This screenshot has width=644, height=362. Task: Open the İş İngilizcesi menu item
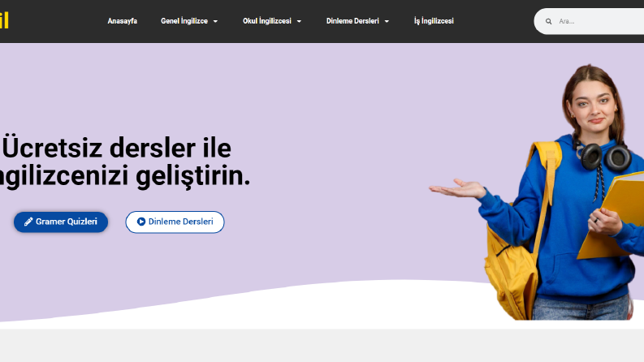coord(434,21)
